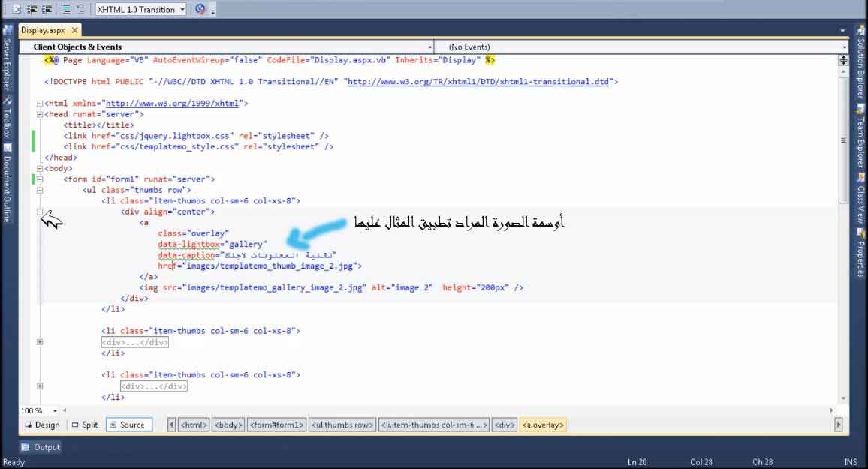Click the <form#form1> tag navigator button
Image resolution: width=868 pixels, height=469 pixels.
coord(276,425)
